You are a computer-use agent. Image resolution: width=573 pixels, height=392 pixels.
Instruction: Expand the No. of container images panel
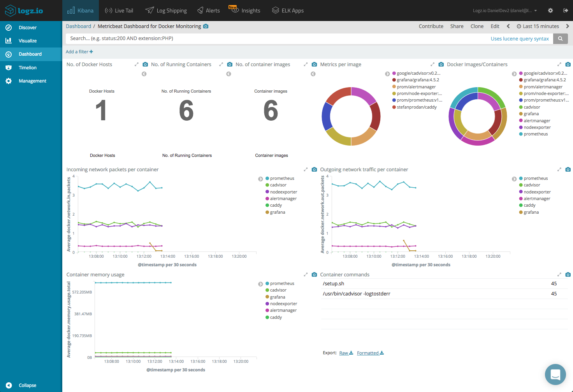point(306,65)
